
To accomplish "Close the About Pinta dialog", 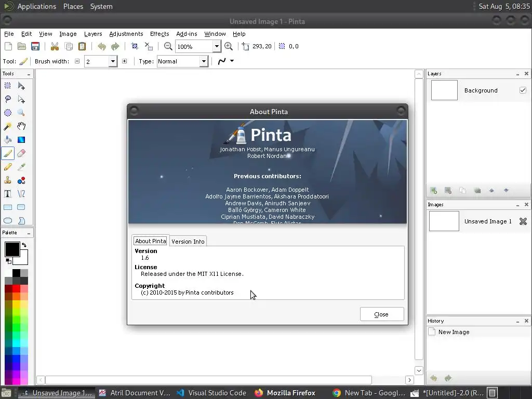I will click(382, 314).
